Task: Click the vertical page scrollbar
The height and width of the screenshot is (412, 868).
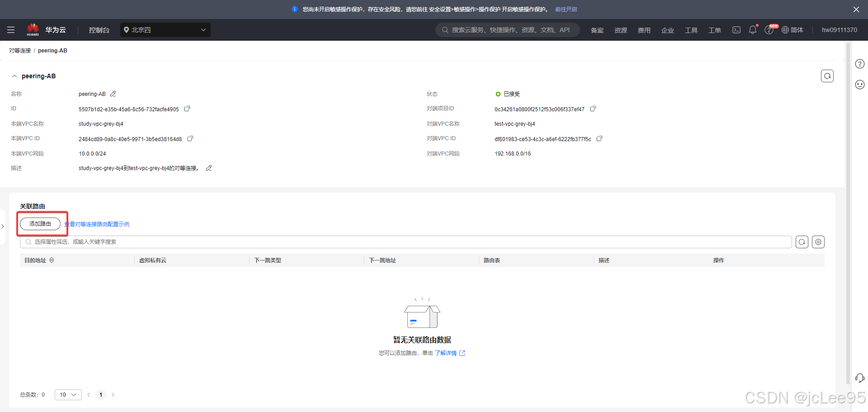Action: click(x=848, y=213)
